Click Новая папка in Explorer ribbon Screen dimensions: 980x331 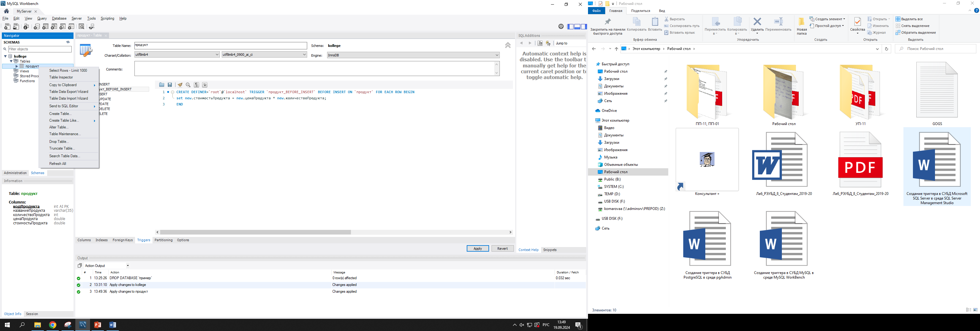point(801,26)
